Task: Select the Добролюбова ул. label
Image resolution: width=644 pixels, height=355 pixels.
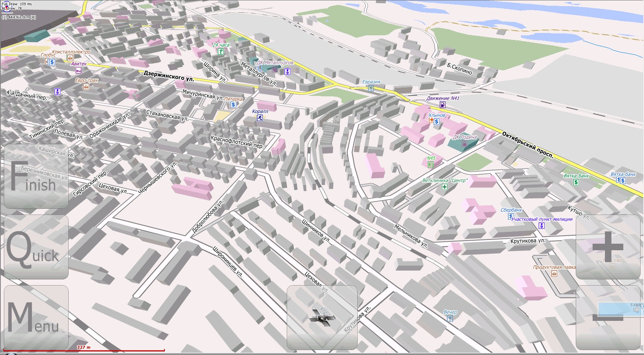Action: [x=207, y=217]
